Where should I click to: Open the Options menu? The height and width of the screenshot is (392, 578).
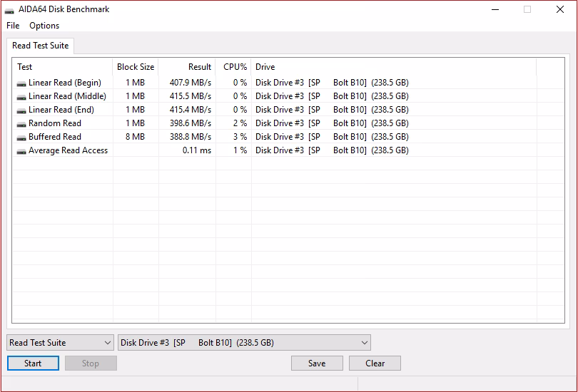(x=44, y=26)
